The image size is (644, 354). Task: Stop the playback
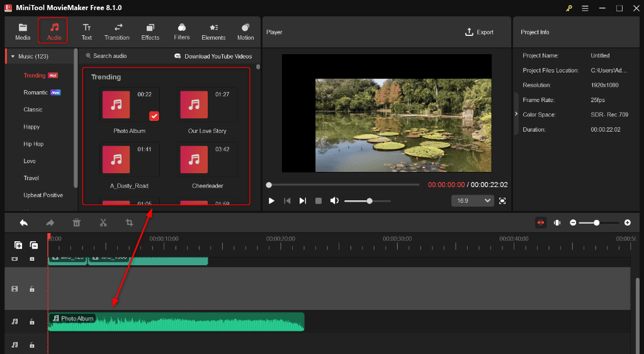tap(319, 201)
